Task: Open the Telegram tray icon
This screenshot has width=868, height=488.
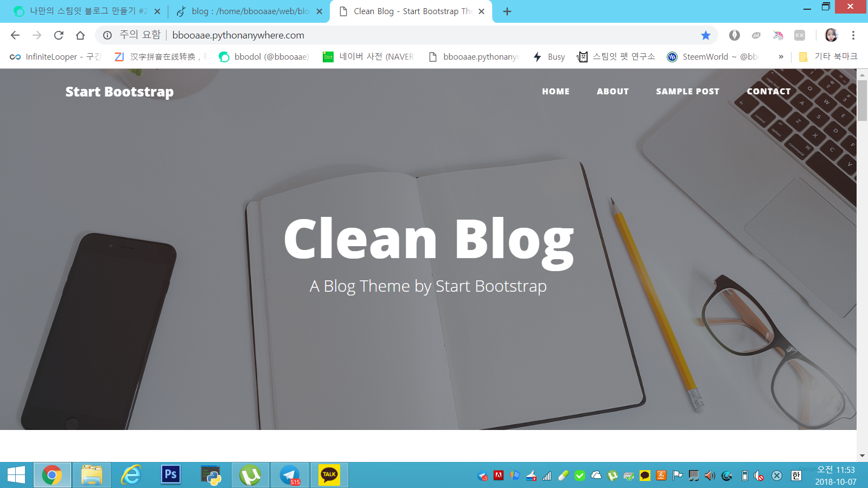Action: click(482, 476)
